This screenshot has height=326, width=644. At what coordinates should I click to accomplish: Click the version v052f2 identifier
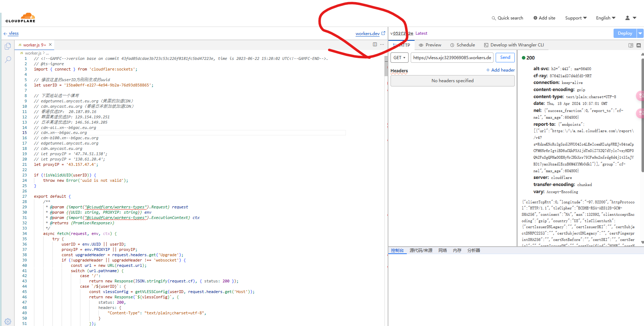[x=401, y=33]
